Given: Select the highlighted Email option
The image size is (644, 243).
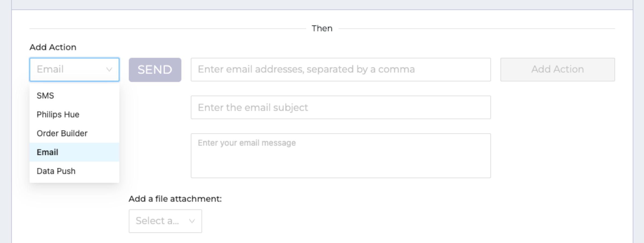Looking at the screenshot, I should [x=47, y=152].
